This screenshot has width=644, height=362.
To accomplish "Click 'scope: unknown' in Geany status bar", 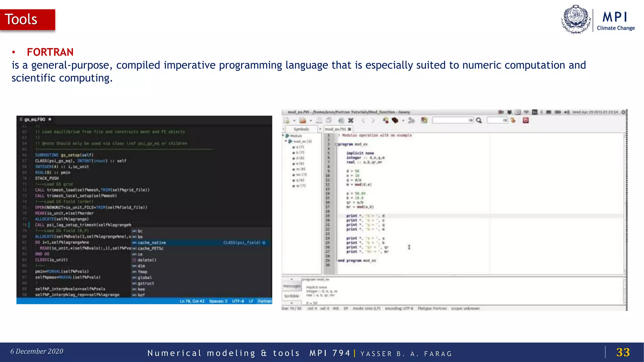I will coord(465,308).
